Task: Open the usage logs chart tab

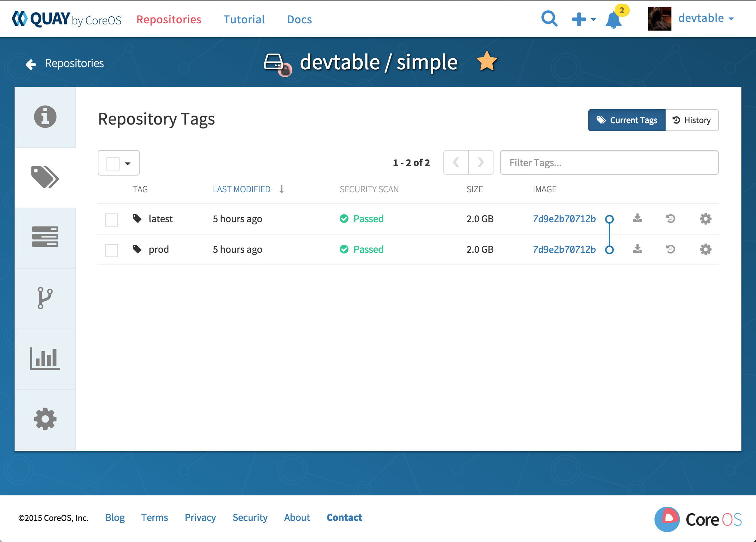Action: 45,358
